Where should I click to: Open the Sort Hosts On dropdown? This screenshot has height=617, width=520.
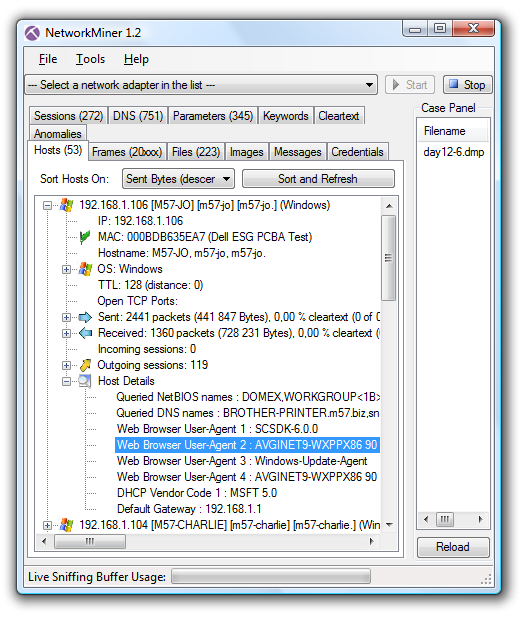tap(178, 179)
